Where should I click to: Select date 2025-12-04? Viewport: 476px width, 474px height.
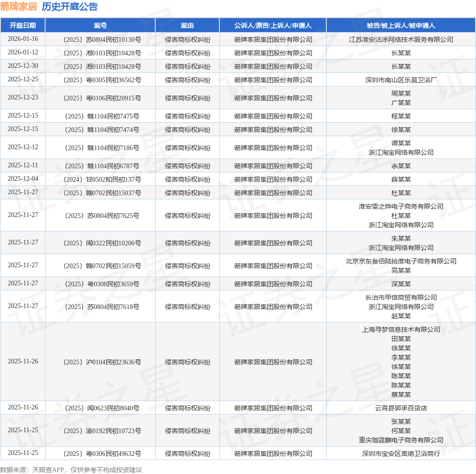point(23,179)
